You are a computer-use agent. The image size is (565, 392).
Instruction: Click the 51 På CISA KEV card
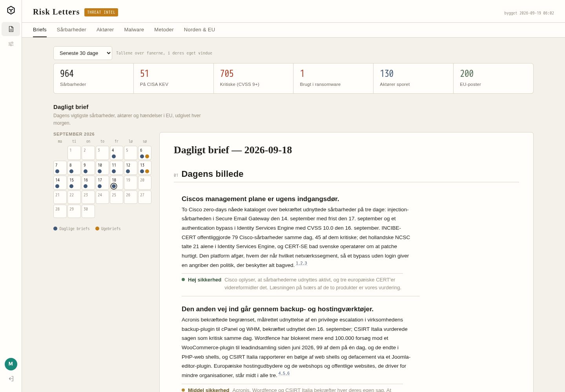tap(174, 78)
